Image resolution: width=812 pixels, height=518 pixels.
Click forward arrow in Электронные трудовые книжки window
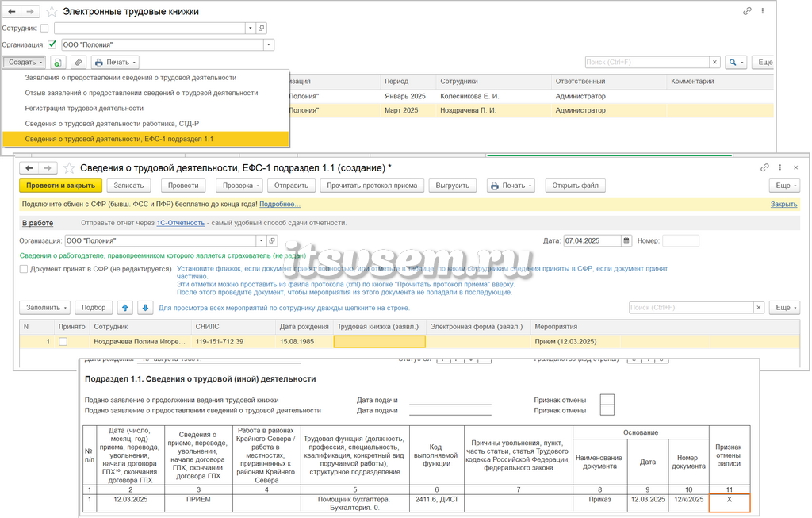point(30,11)
